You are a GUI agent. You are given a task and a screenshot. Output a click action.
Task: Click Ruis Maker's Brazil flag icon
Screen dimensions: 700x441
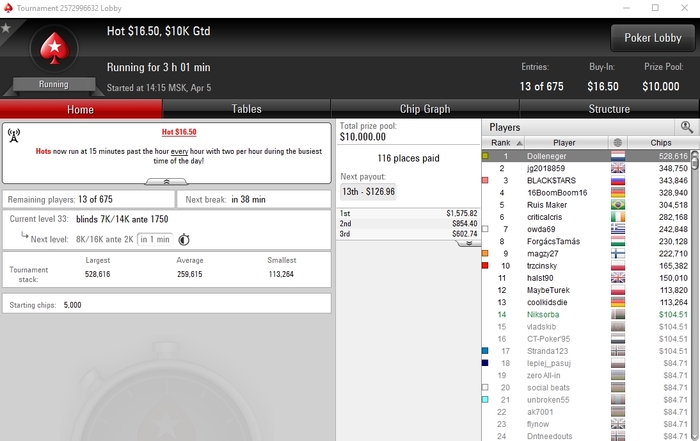coord(618,205)
